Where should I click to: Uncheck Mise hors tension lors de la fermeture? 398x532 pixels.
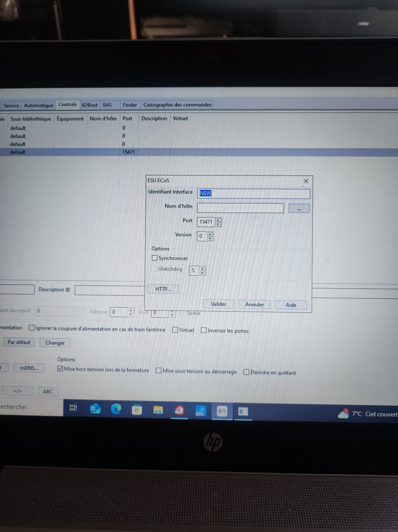pyautogui.click(x=60, y=368)
